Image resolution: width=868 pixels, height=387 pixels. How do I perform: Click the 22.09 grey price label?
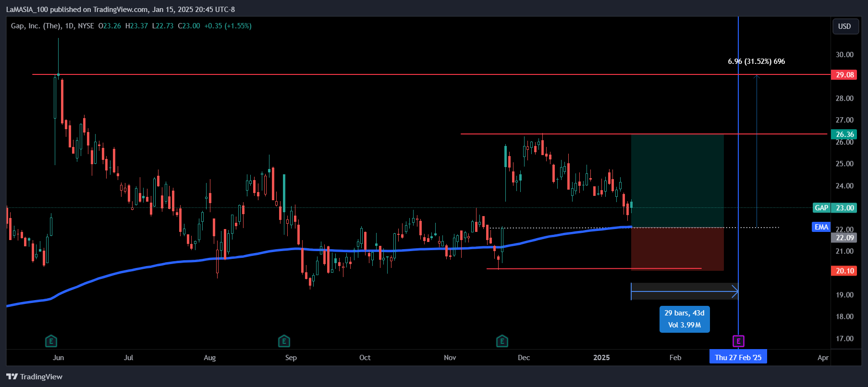tap(844, 238)
